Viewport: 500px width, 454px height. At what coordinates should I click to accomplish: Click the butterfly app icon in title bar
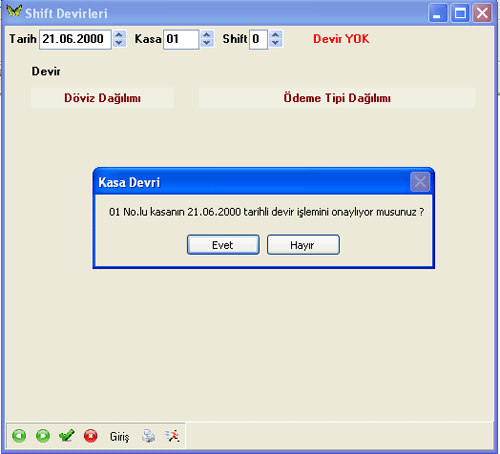coord(14,11)
